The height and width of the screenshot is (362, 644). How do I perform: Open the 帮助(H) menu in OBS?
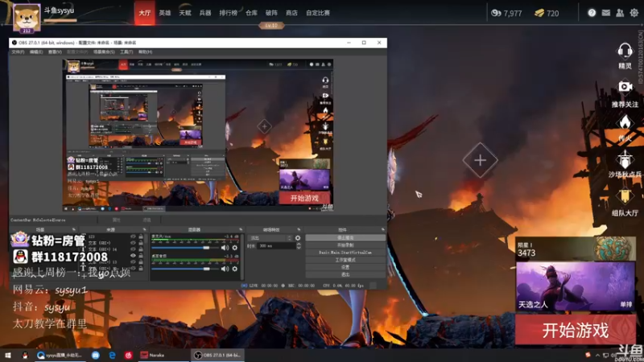tap(145, 51)
